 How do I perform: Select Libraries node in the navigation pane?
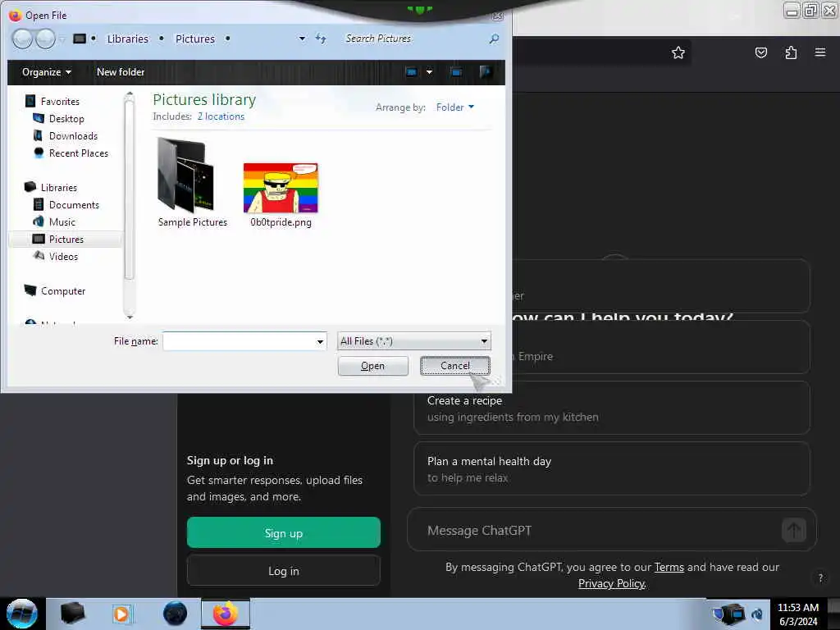click(x=59, y=188)
